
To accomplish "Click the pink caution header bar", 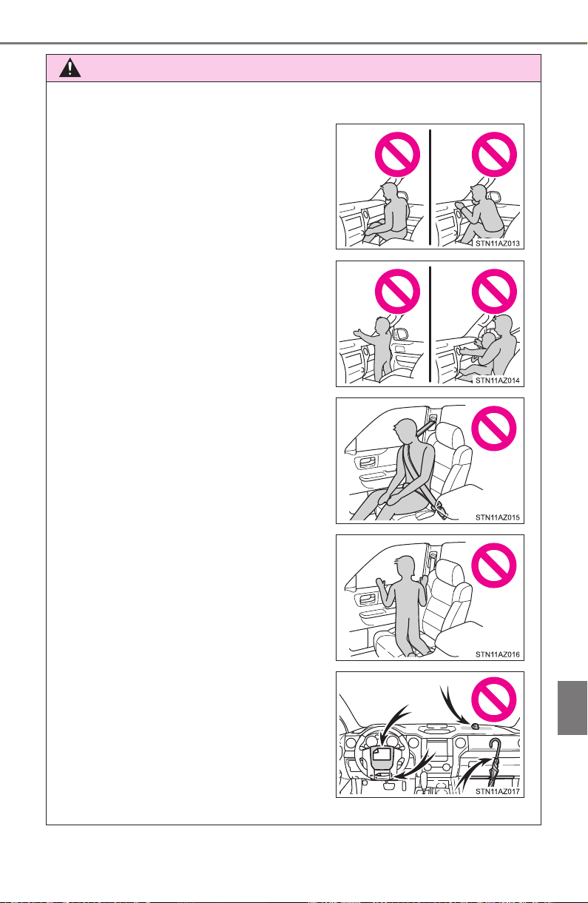I will (x=294, y=68).
